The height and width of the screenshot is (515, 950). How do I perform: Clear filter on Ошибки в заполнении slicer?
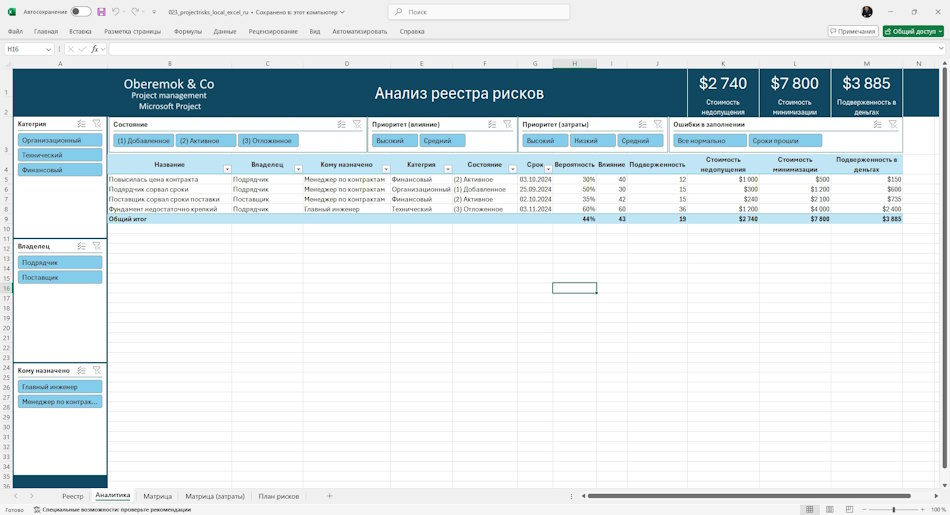[892, 124]
